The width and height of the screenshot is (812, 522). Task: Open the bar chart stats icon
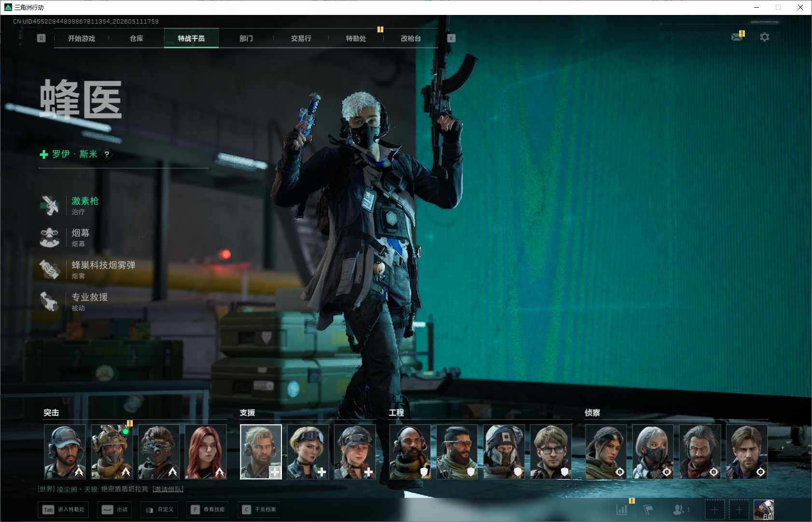[x=622, y=509]
